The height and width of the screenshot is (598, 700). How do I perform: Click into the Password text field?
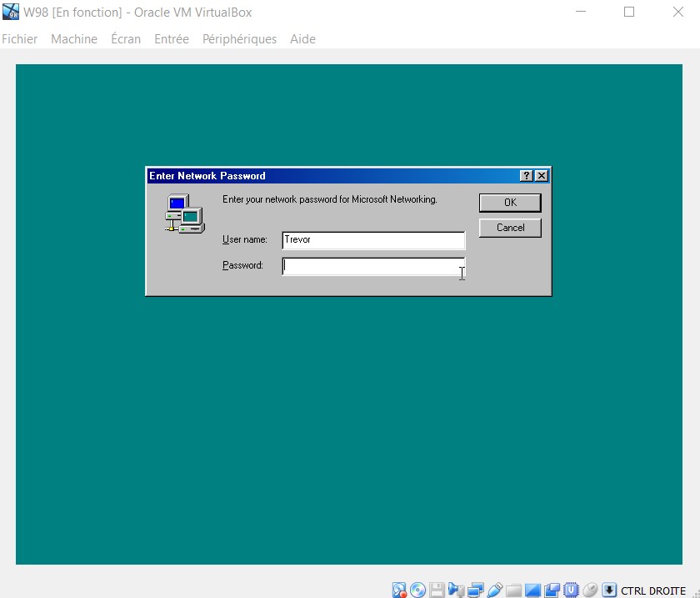click(x=372, y=266)
